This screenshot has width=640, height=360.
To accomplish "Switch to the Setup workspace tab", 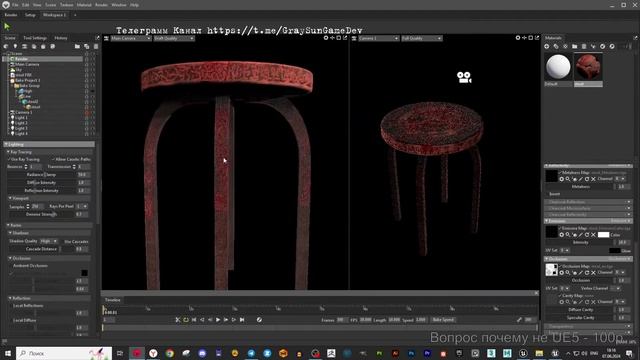I will tap(30, 15).
